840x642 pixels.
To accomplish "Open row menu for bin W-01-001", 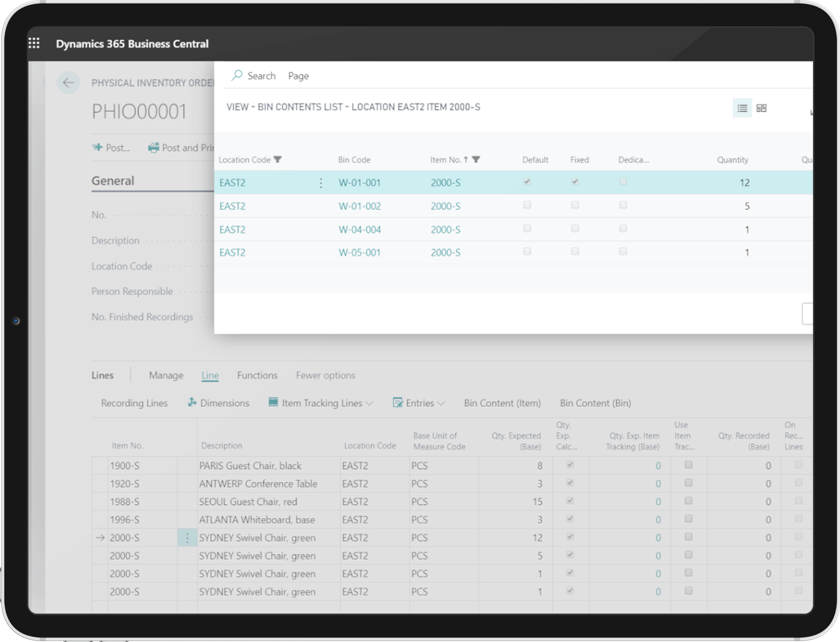I will [321, 183].
